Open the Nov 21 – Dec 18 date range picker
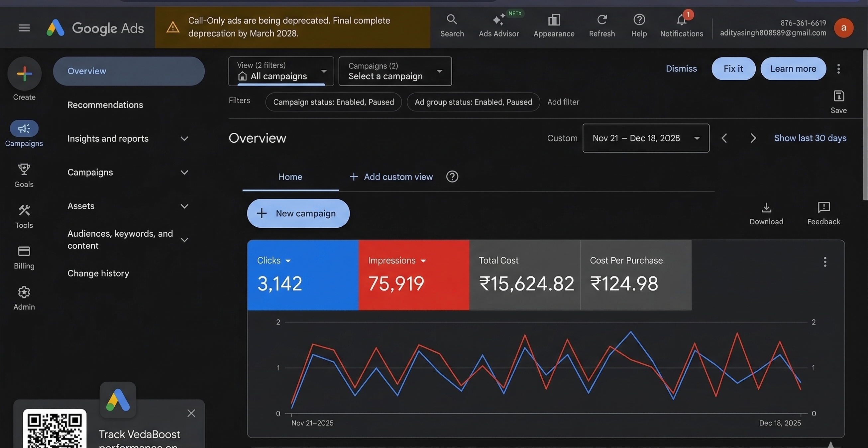 click(645, 138)
